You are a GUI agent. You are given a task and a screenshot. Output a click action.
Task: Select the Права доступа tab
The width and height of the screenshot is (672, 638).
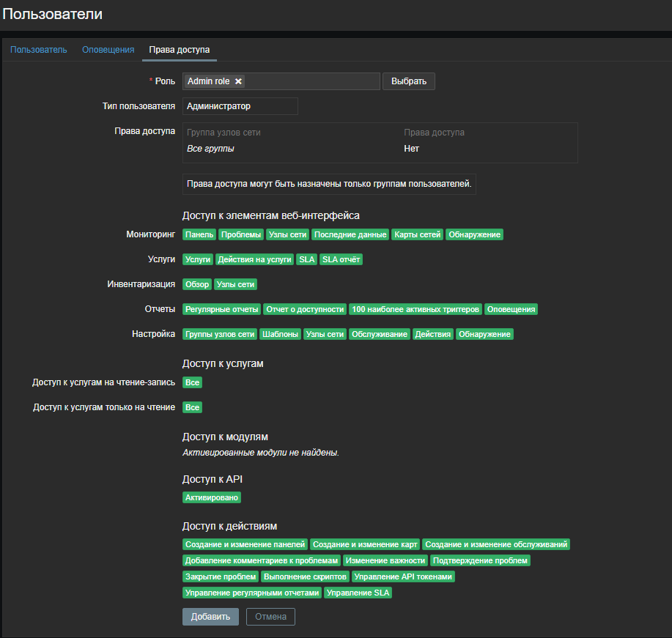179,50
